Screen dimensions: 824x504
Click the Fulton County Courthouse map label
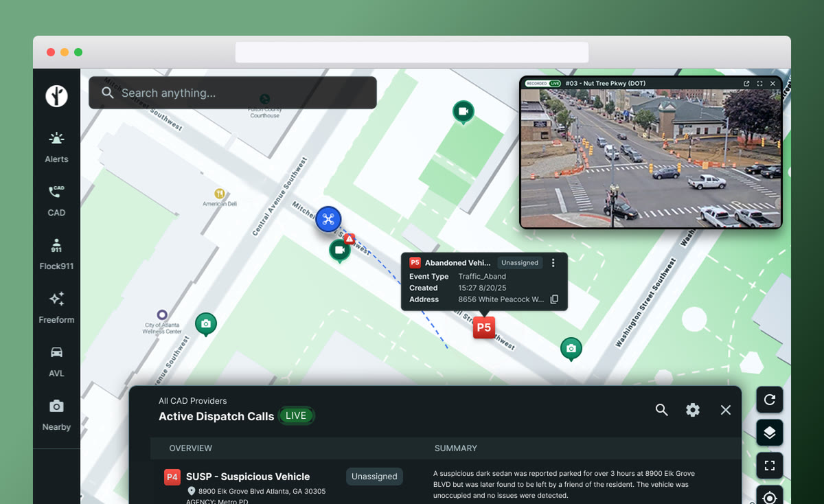265,113
